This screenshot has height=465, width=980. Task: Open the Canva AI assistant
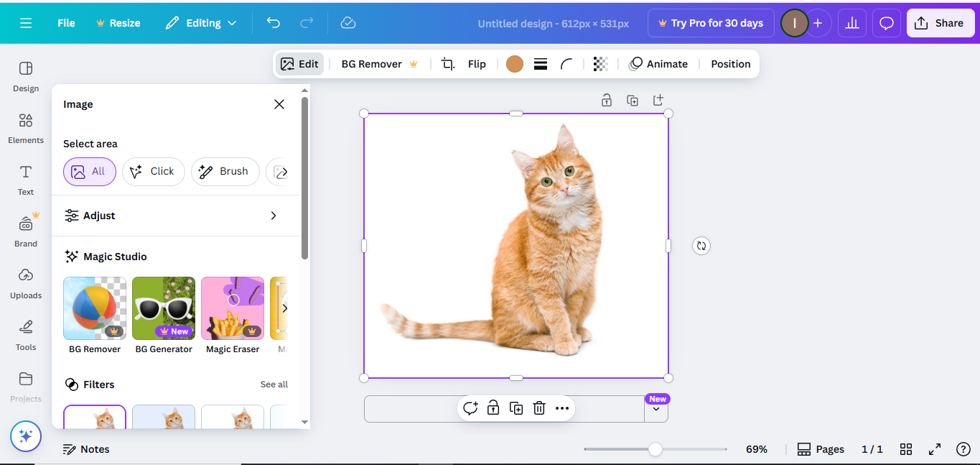click(26, 436)
